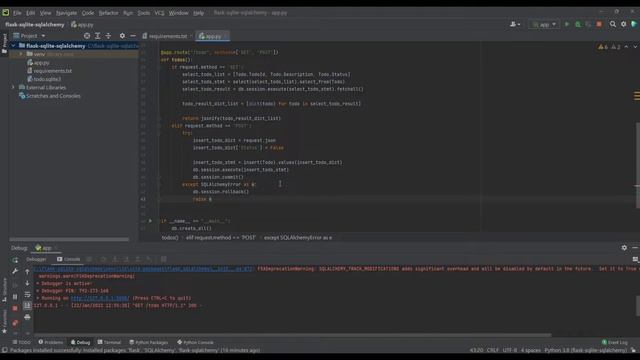Expand External Libraries node
Image resolution: width=640 pixels, height=360 pixels.
(13, 87)
